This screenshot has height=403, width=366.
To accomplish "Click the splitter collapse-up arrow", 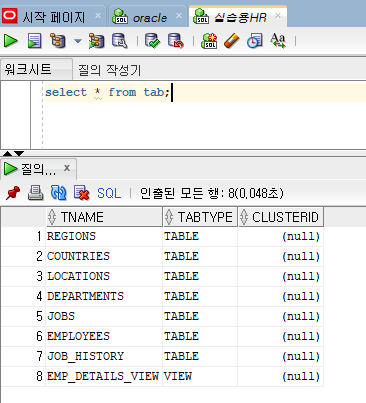I will (x=7, y=154).
